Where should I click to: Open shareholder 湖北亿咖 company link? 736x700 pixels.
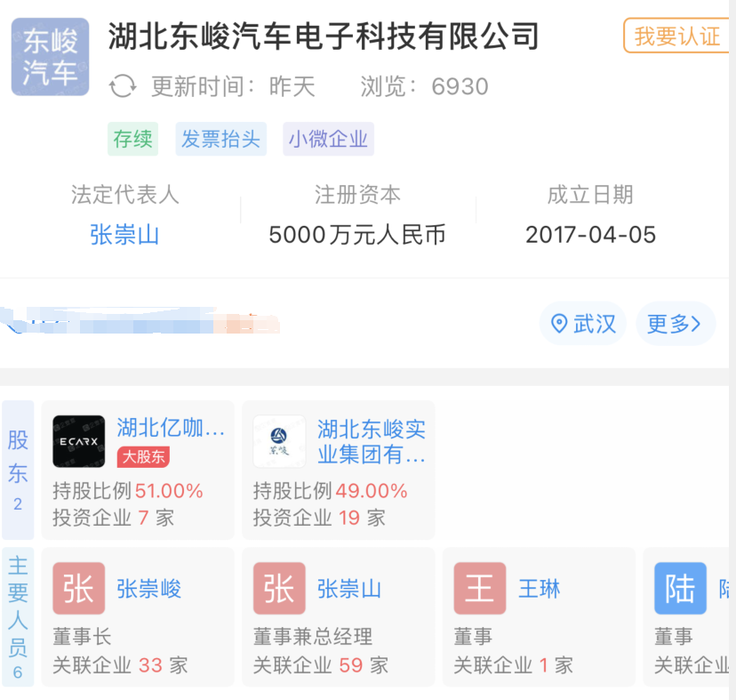171,429
